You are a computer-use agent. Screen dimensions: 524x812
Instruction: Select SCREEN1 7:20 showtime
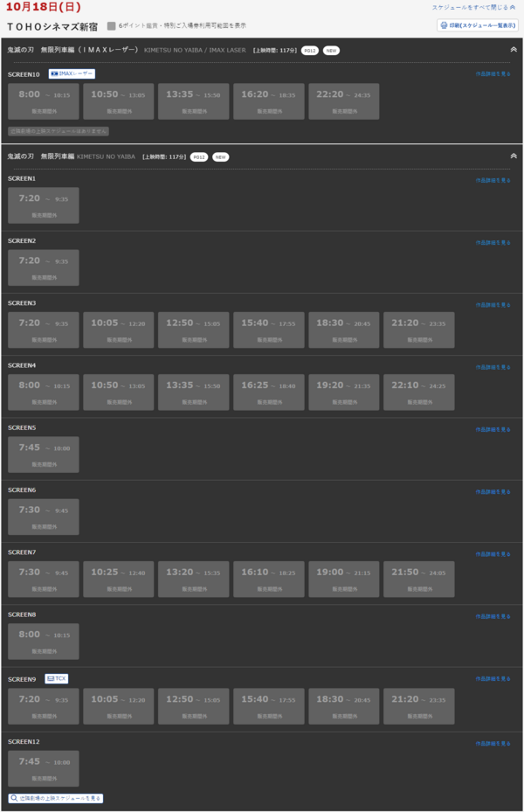click(x=44, y=205)
